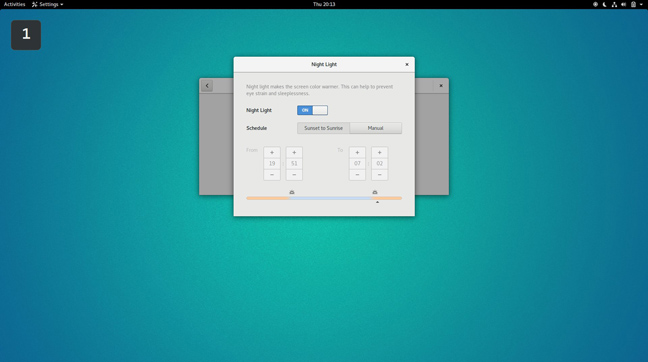Decrease the From minutes value
648x362 pixels.
pos(294,175)
